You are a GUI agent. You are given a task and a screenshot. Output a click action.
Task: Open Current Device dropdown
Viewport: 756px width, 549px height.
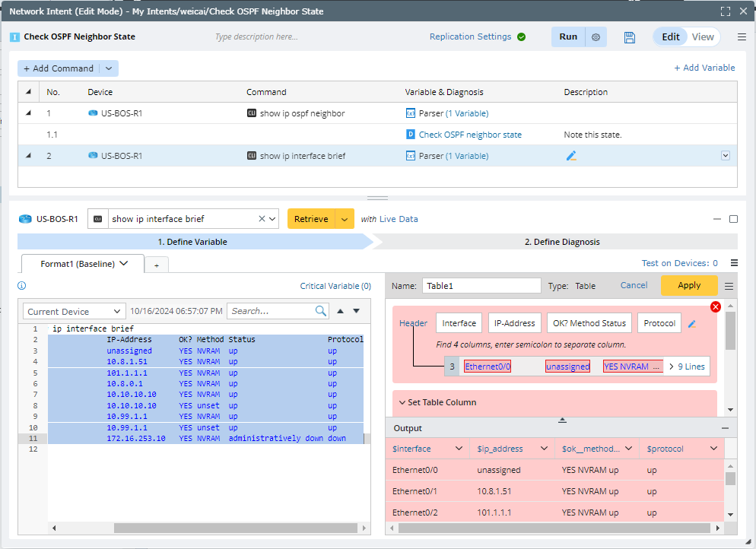pyautogui.click(x=74, y=312)
